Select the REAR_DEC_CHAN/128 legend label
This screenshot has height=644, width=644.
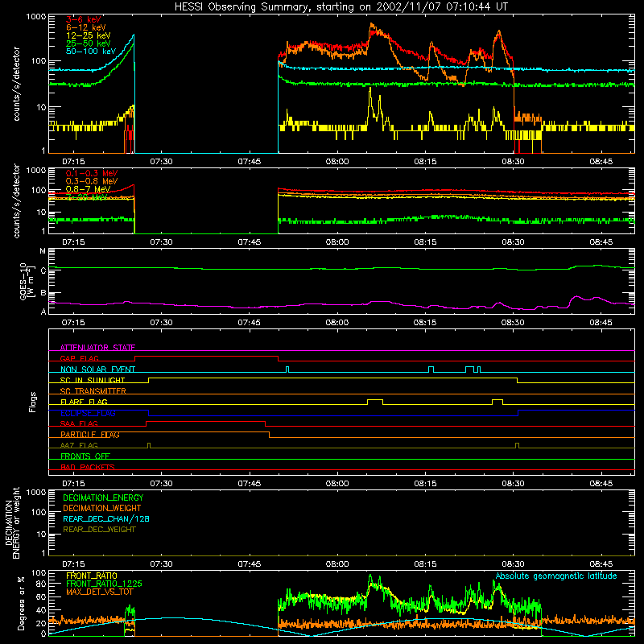coord(106,519)
